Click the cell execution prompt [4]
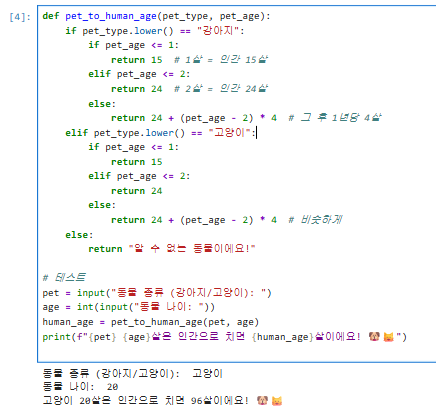The image size is (436, 409). (20, 17)
